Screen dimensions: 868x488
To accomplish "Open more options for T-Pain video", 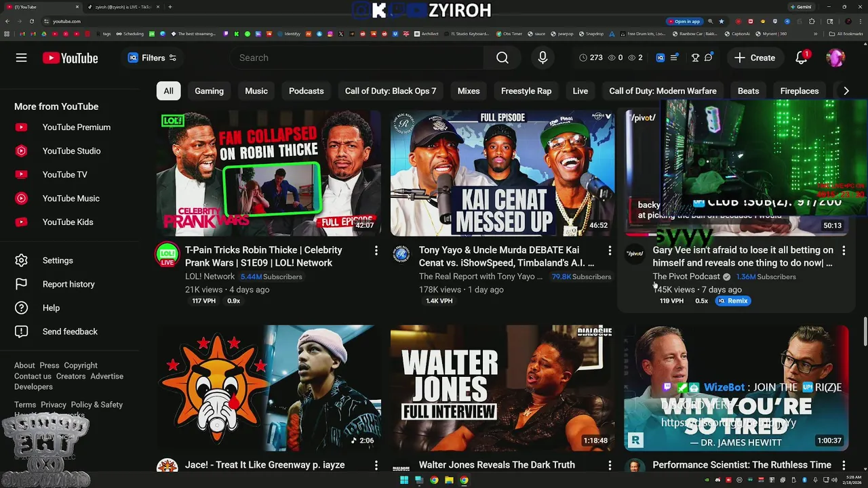I will (376, 251).
